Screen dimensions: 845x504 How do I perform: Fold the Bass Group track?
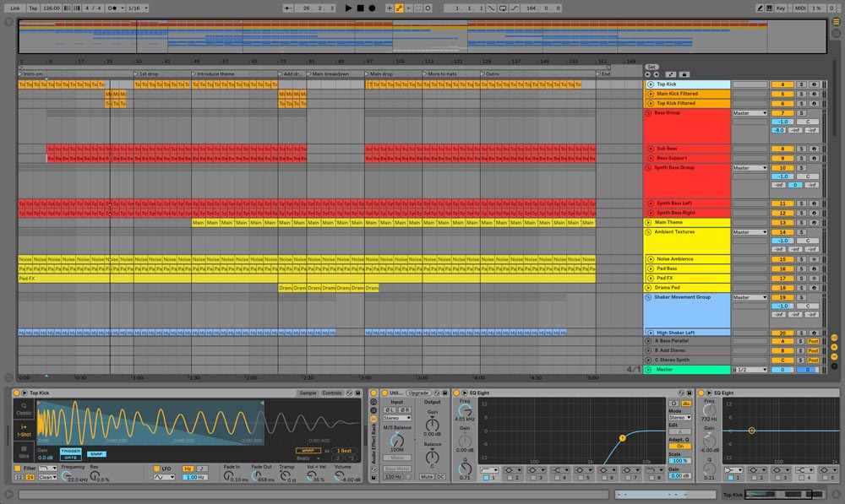point(649,113)
